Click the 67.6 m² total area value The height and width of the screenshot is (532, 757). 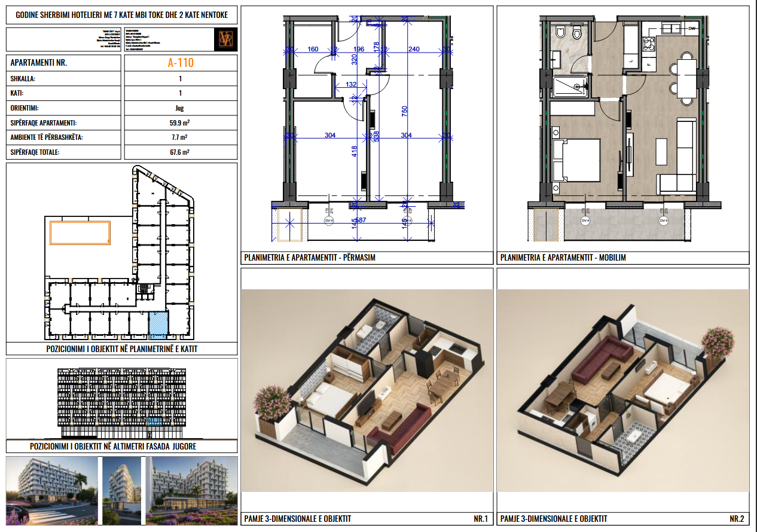180,152
